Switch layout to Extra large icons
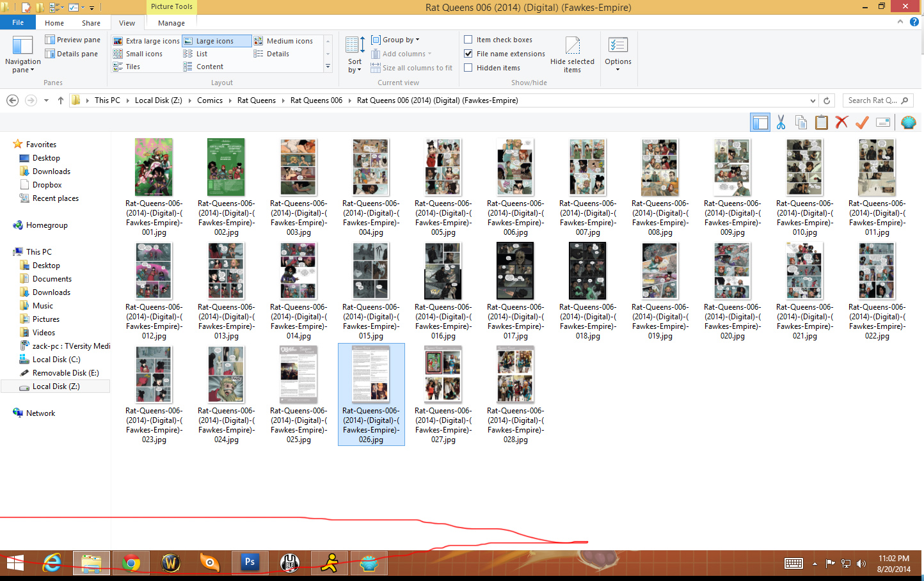924x581 pixels. 147,41
